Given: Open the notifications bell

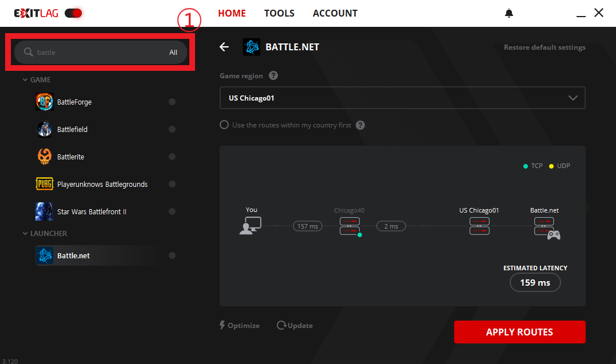Looking at the screenshot, I should click(x=508, y=13).
